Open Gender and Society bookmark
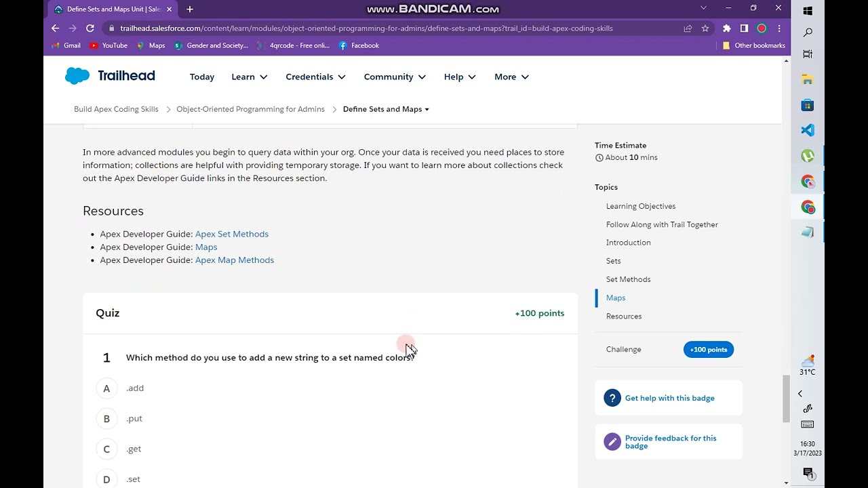Image resolution: width=868 pixels, height=488 pixels. tap(212, 45)
